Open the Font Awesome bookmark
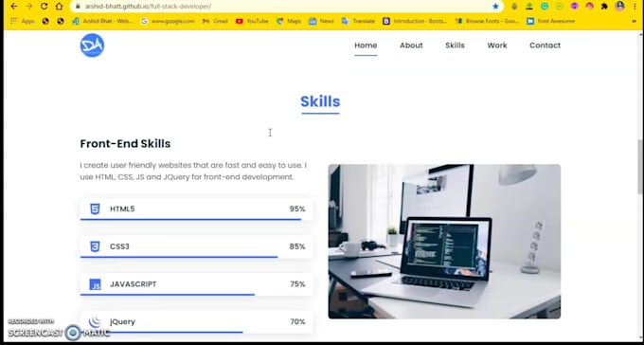The image size is (644, 345). [x=551, y=22]
